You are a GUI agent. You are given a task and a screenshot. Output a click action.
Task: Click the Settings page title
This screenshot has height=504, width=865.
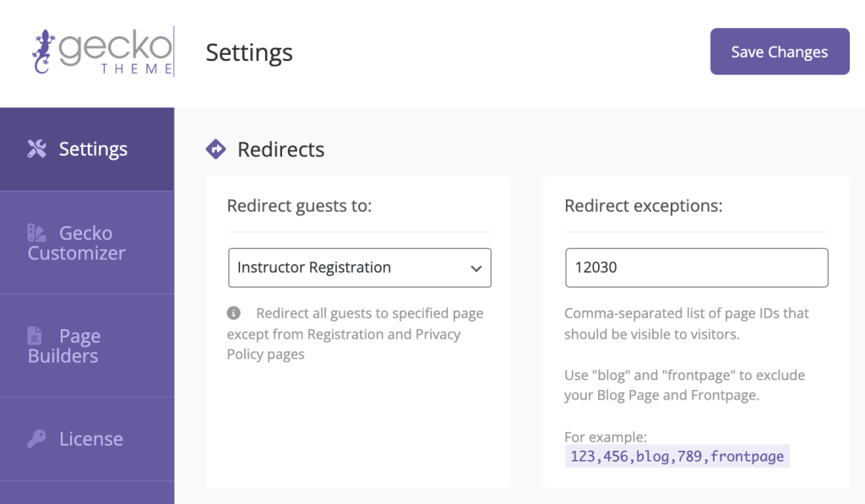click(x=249, y=53)
